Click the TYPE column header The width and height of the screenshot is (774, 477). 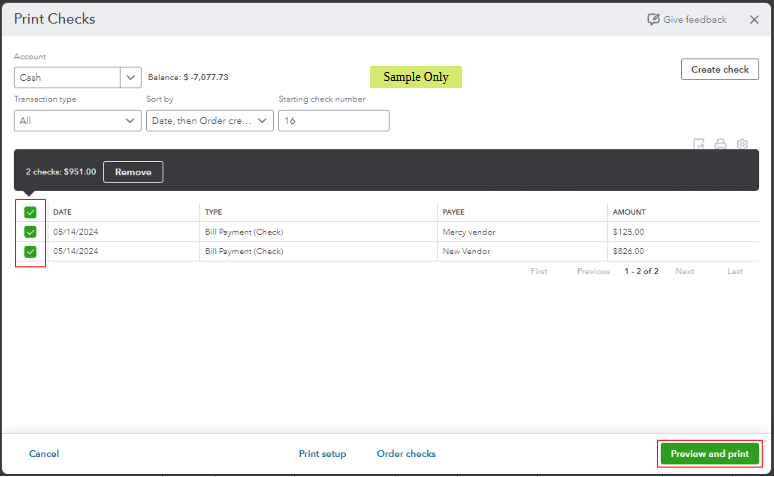coord(213,212)
